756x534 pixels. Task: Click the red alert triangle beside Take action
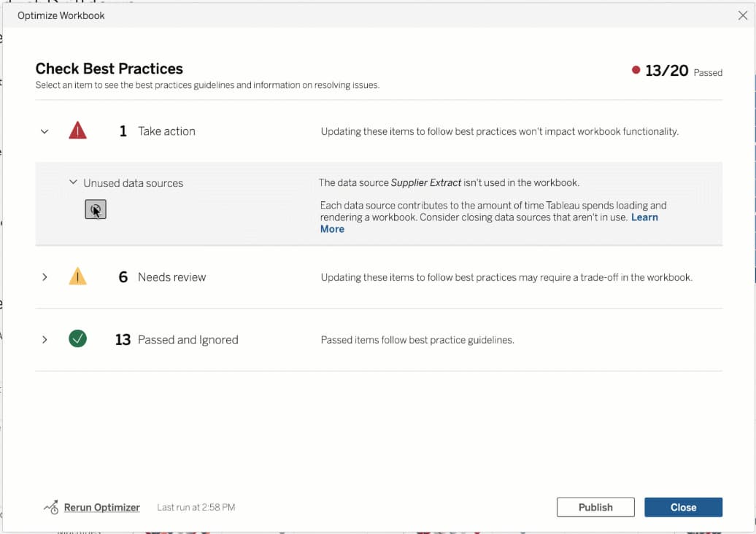[x=77, y=131]
